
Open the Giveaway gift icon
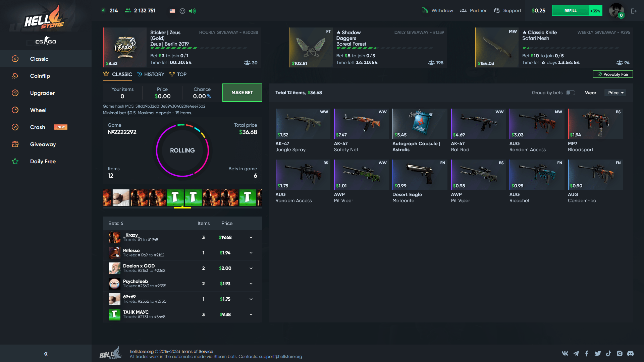pyautogui.click(x=15, y=144)
